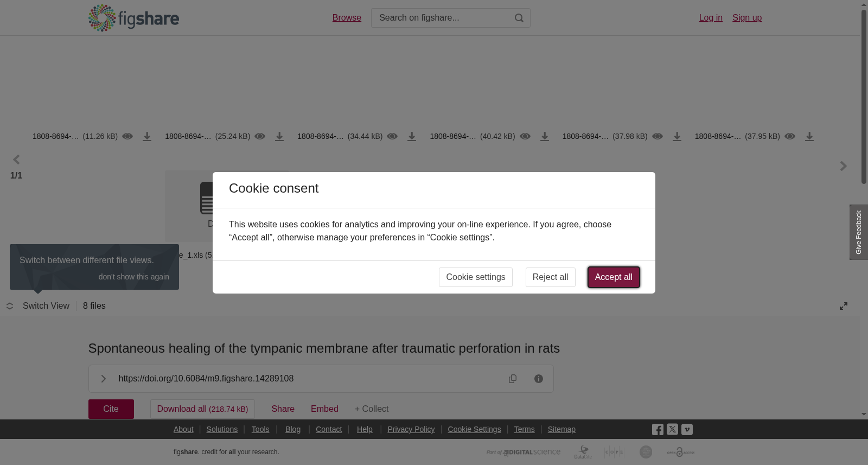Preview the 11.26 kB file via eye icon

127,136
